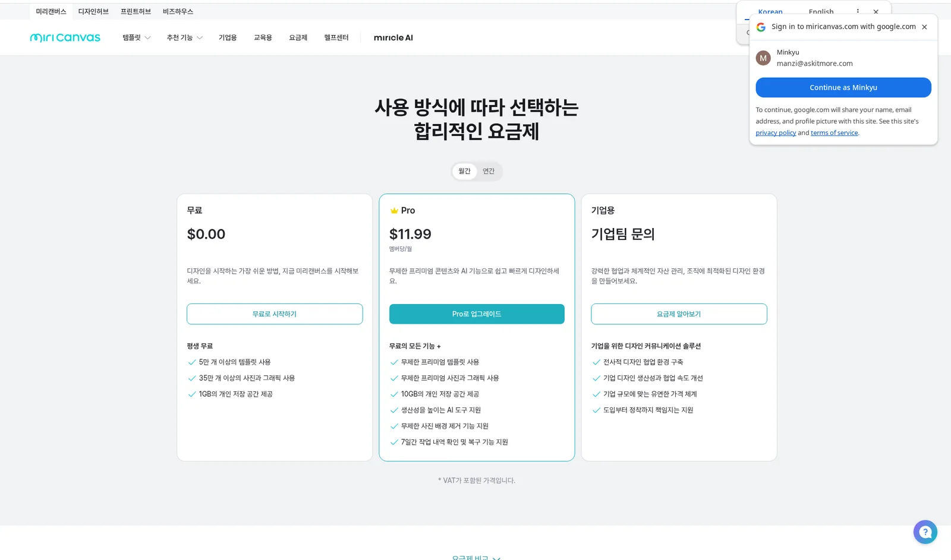Click '생산성을 높이는 AI 도구 지원' feature
The height and width of the screenshot is (560, 951).
pos(440,410)
